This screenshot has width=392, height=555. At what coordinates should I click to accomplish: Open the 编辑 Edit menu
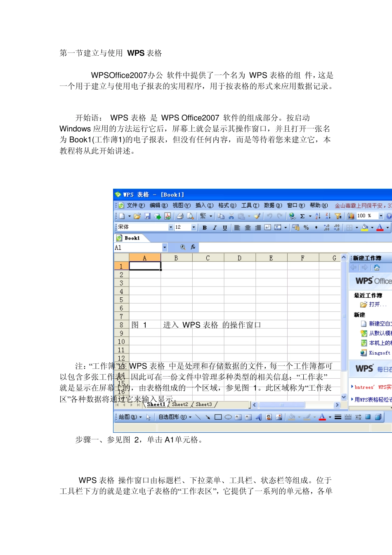[x=158, y=205]
